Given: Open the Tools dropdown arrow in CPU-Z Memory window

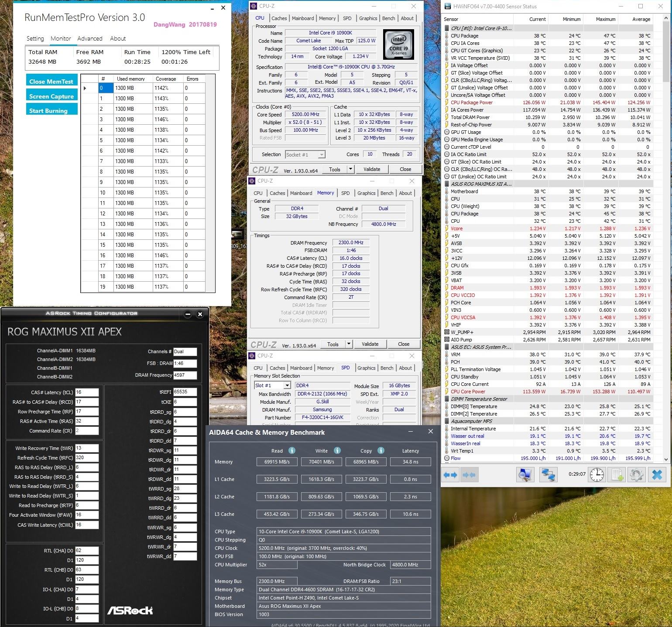Looking at the screenshot, I should pos(349,344).
